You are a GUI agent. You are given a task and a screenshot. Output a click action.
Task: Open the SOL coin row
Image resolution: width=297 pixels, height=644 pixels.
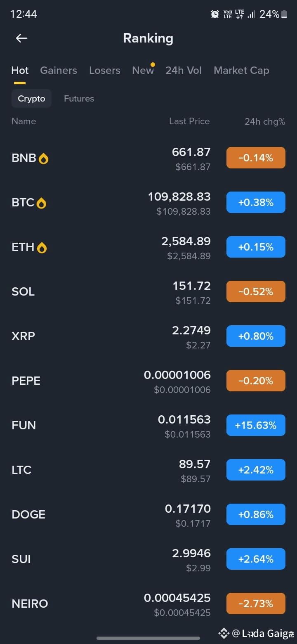pyautogui.click(x=148, y=291)
